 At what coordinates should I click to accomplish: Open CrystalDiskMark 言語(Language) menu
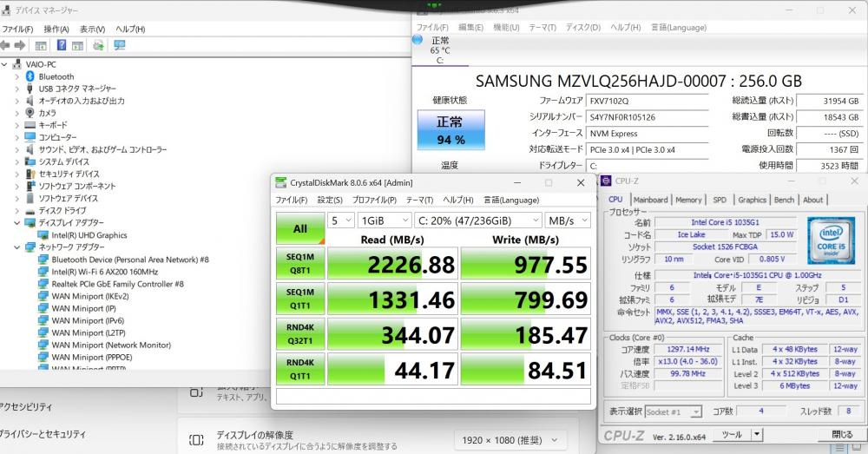[x=511, y=200]
